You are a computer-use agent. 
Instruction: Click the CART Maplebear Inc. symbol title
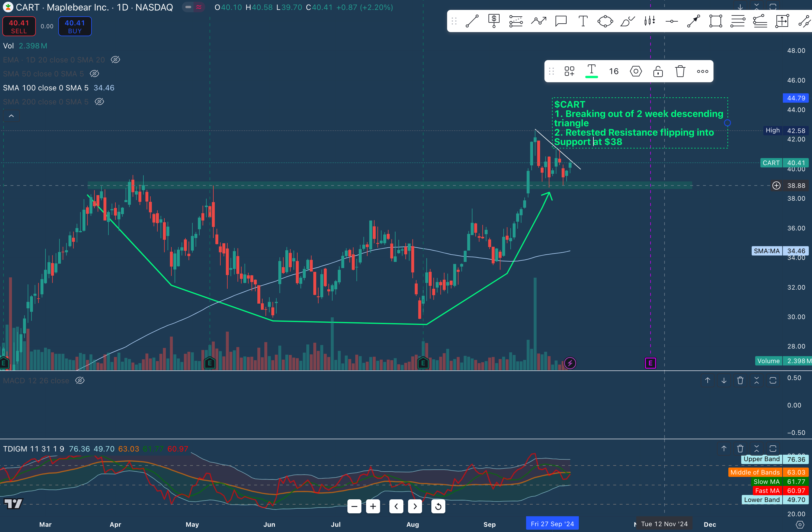click(94, 7)
